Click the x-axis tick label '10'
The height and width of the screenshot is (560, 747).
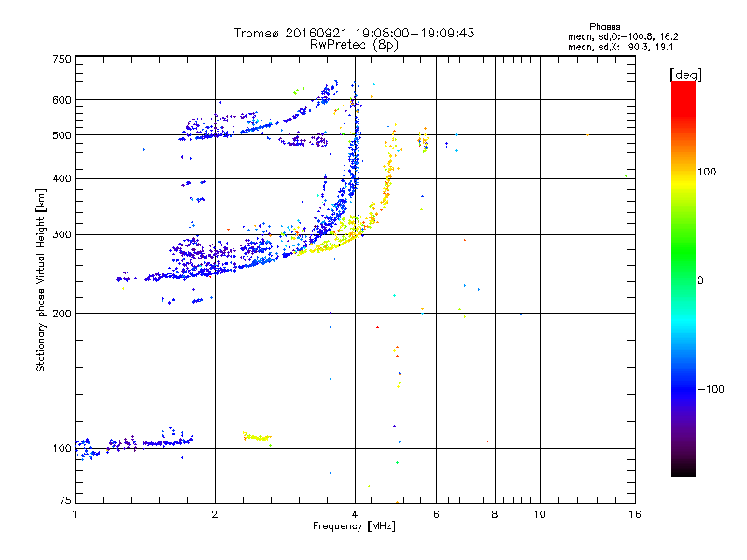(540, 514)
